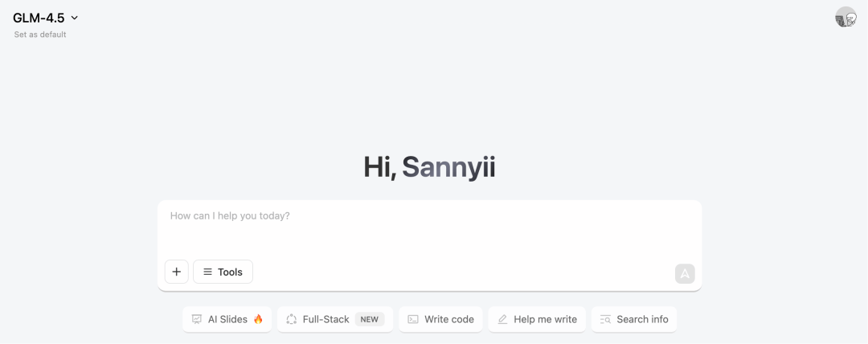Image resolution: width=868 pixels, height=344 pixels.
Task: Click the Write code terminal icon
Action: [413, 319]
